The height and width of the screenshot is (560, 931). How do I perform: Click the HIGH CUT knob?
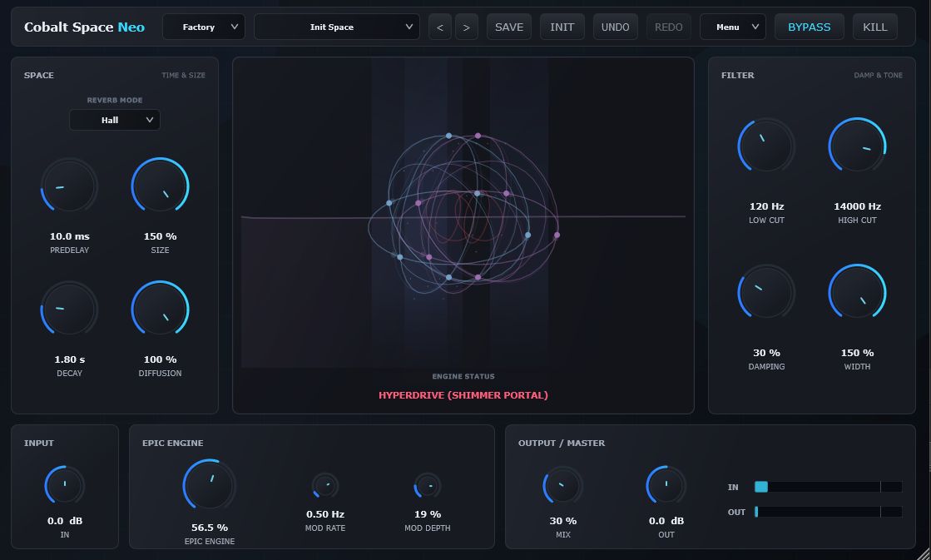[x=858, y=146]
